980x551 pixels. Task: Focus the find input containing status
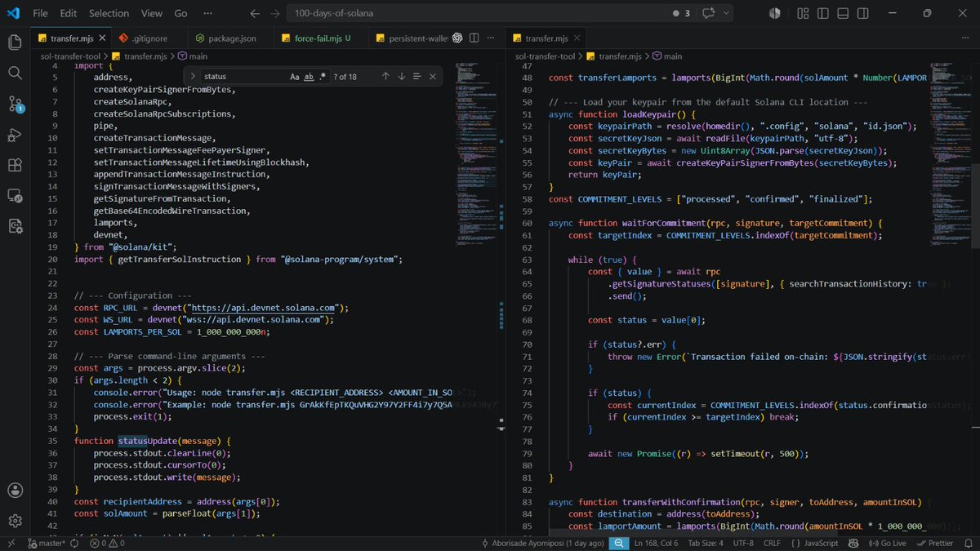click(243, 76)
